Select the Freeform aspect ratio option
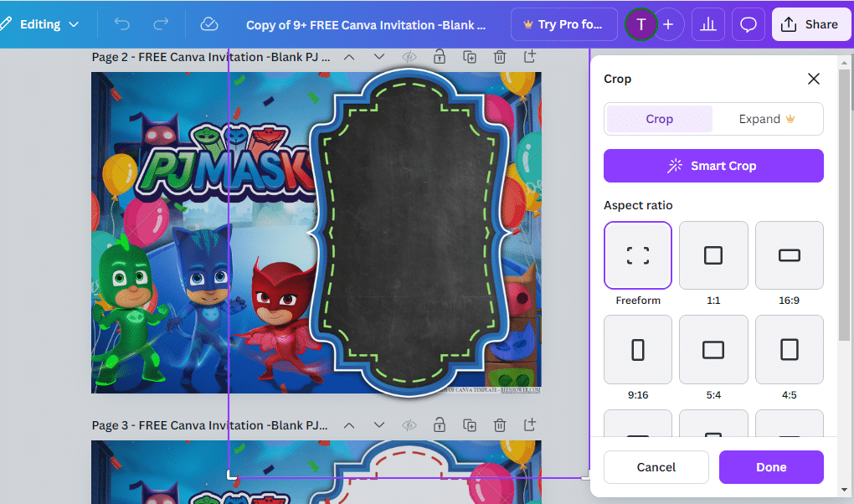This screenshot has width=854, height=504. pos(638,255)
